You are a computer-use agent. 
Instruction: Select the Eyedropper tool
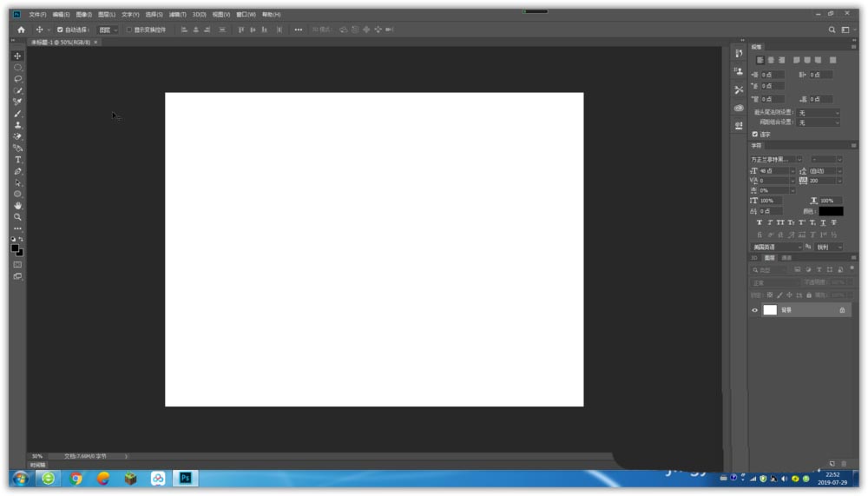tap(17, 102)
